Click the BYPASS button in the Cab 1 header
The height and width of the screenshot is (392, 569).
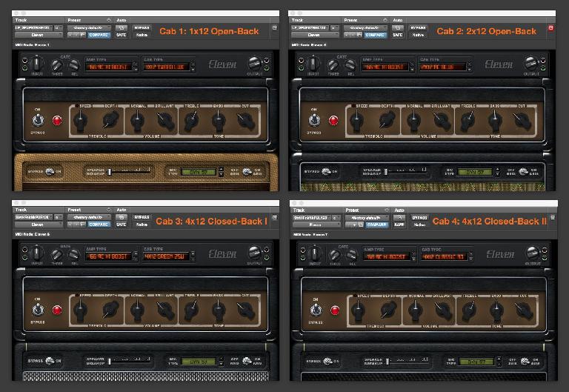tap(142, 28)
